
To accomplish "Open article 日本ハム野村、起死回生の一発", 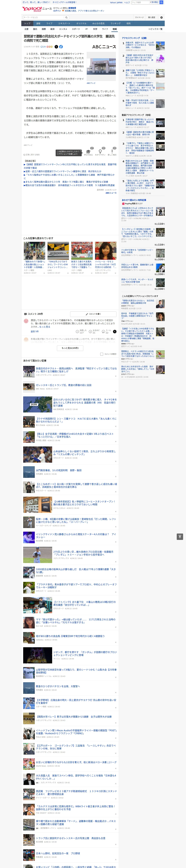I will 58,854.
